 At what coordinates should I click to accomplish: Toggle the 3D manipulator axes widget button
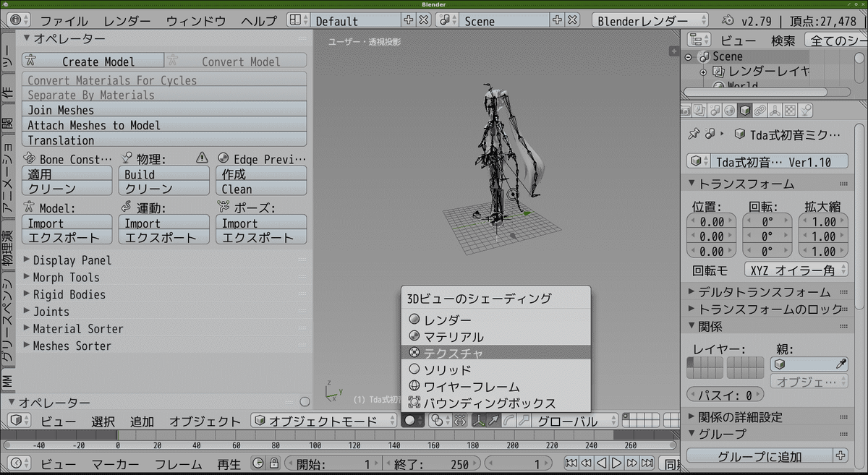479,421
